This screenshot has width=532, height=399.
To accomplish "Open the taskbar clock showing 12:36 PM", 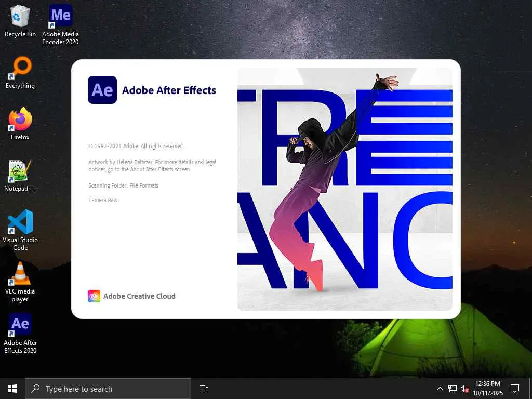I will (x=488, y=389).
